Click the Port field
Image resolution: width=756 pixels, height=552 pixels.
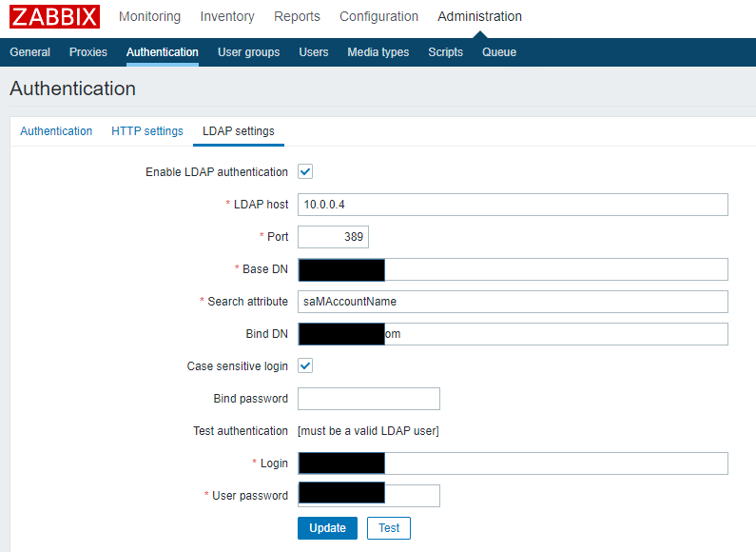(x=333, y=237)
